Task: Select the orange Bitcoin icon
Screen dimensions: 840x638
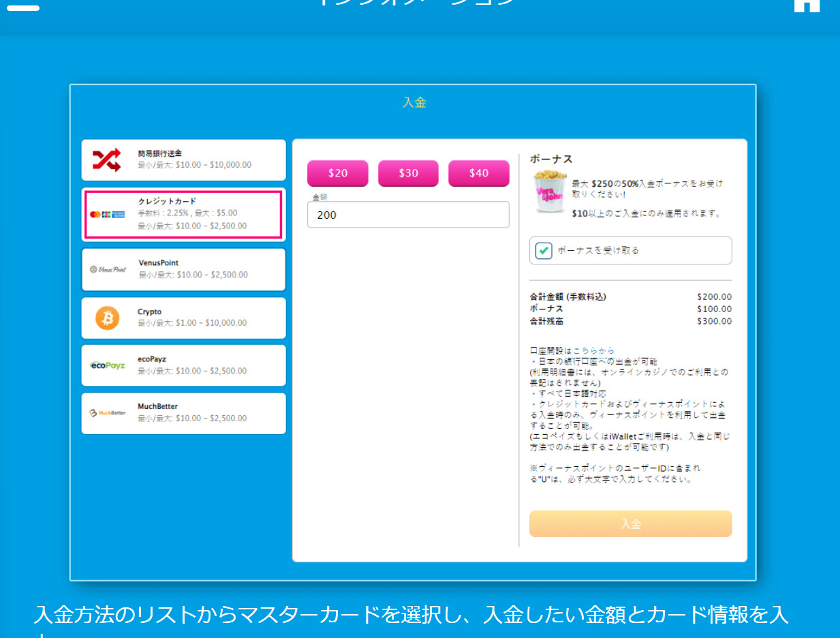Action: 107,318
